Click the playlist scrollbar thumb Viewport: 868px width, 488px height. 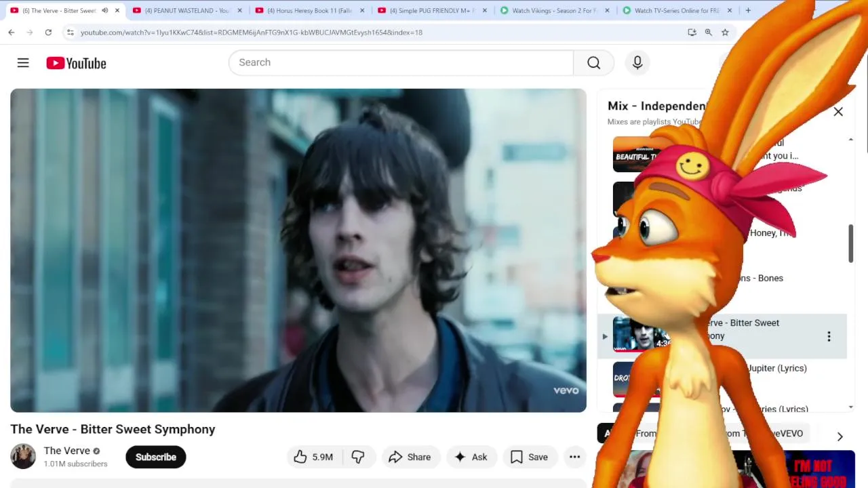click(851, 243)
